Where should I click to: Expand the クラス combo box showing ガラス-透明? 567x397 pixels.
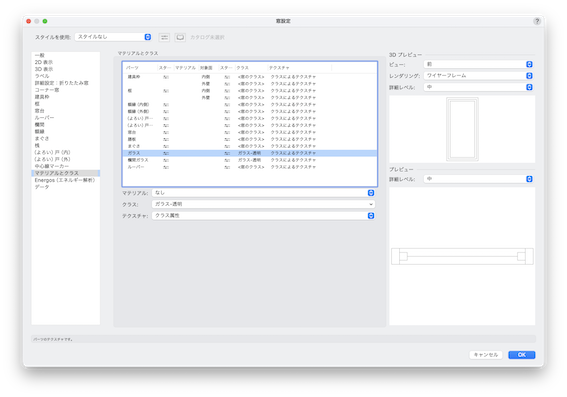pos(263,204)
